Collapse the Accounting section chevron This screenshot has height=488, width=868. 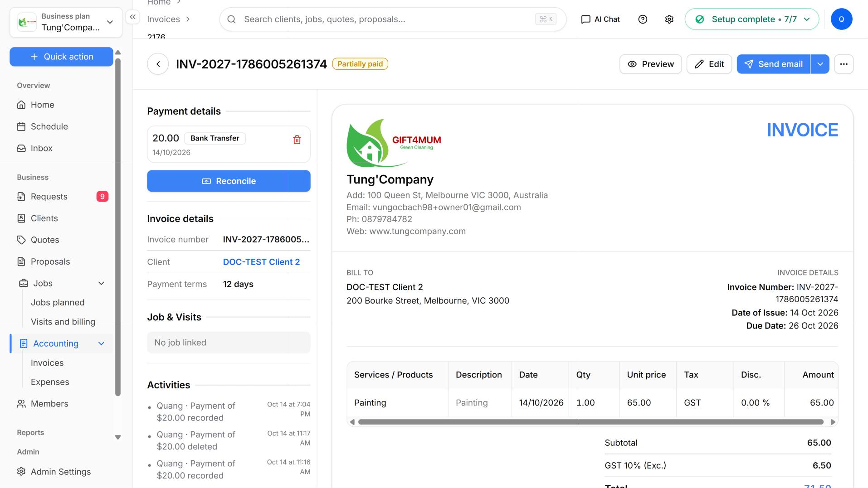[x=101, y=343]
